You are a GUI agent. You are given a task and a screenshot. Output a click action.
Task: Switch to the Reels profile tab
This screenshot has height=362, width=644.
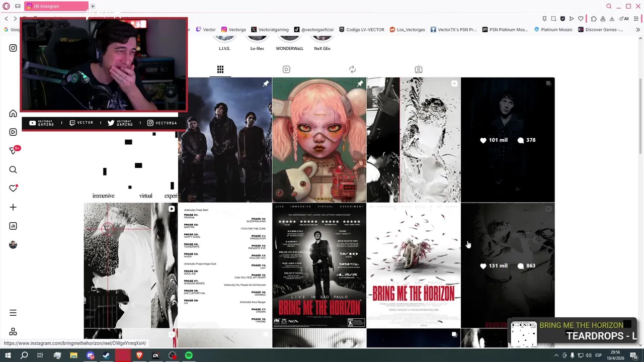point(286,69)
